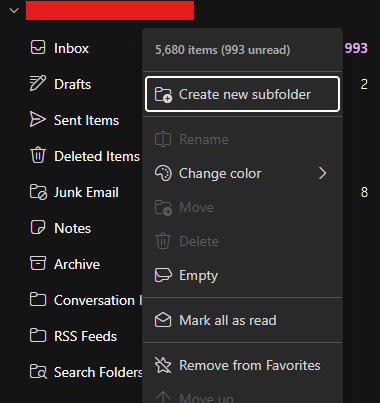
Task: Open the RSS Feeds folder
Action: pyautogui.click(x=85, y=336)
